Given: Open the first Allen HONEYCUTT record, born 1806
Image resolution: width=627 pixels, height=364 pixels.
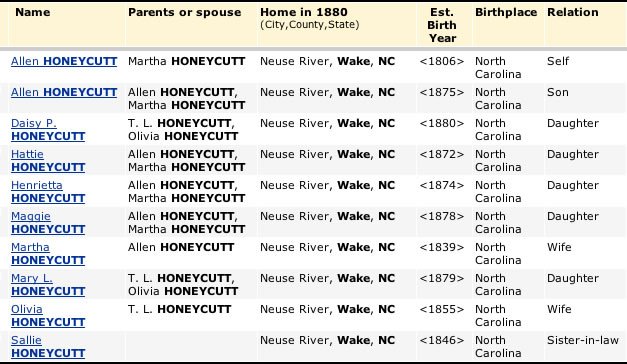Looking at the screenshot, I should pyautogui.click(x=64, y=61).
